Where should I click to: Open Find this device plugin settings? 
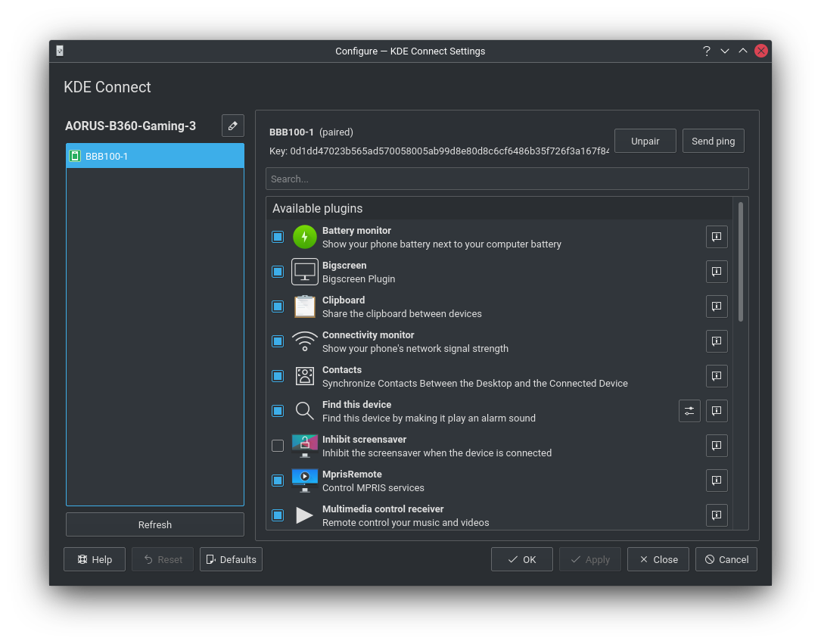tap(689, 411)
